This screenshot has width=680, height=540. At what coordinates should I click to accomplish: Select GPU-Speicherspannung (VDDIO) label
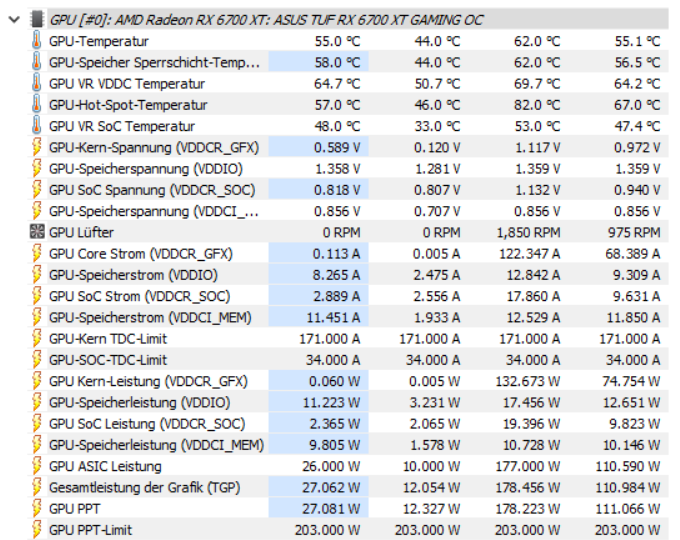click(x=146, y=169)
